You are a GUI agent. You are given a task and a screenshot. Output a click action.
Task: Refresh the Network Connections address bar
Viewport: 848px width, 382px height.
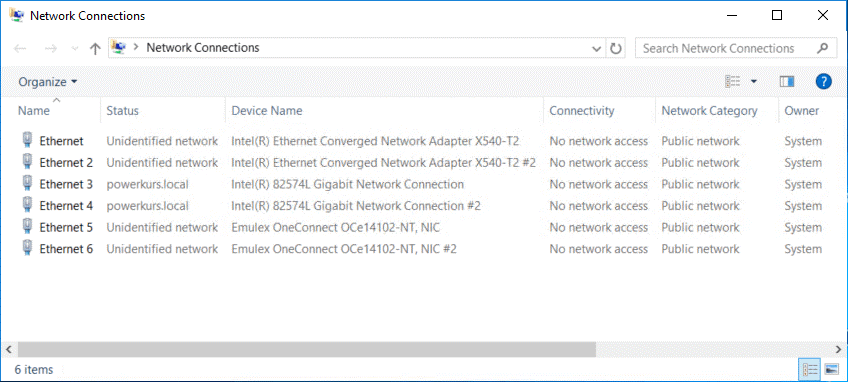point(615,48)
